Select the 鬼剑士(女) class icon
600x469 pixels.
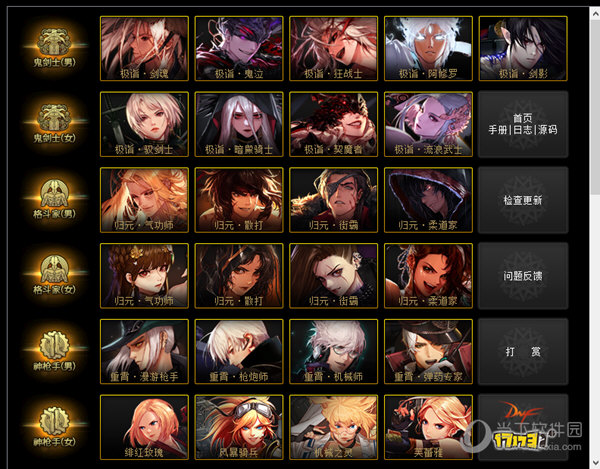pos(54,124)
